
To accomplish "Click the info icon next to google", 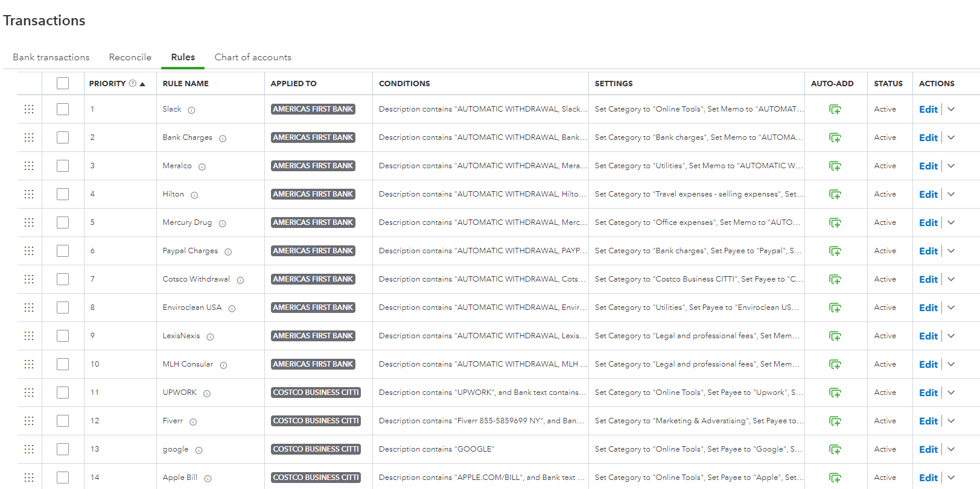I will pyautogui.click(x=199, y=450).
